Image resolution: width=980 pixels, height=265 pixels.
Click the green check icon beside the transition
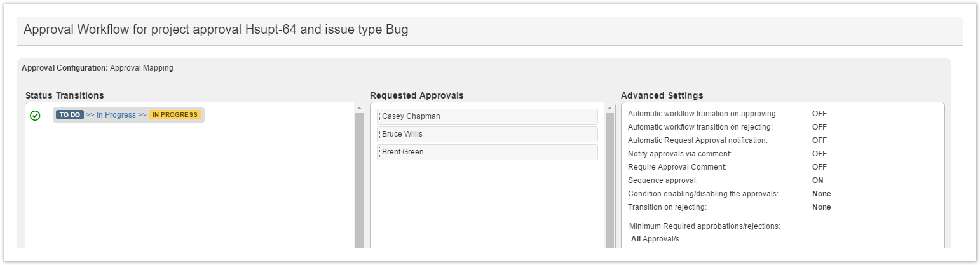36,116
